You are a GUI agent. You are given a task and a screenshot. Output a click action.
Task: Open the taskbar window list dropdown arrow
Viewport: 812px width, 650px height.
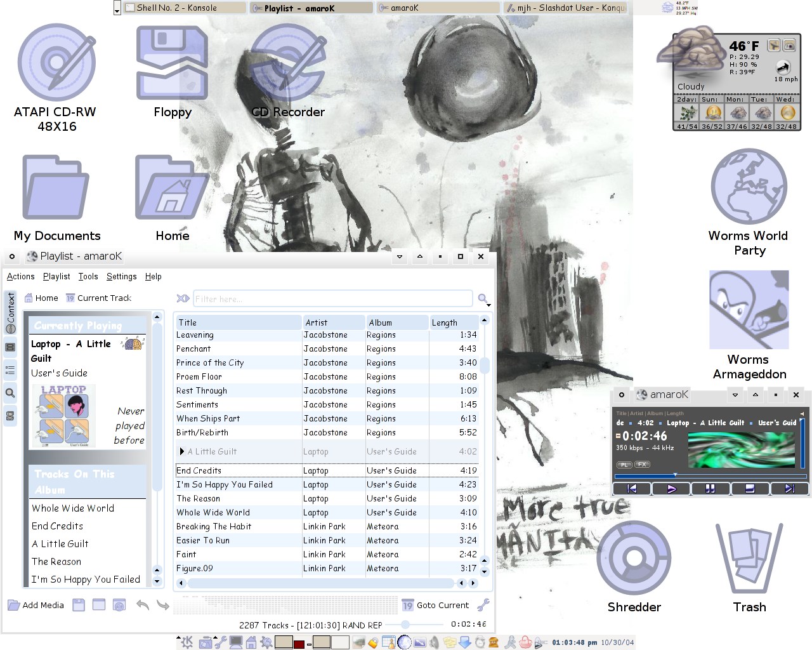coord(117,8)
